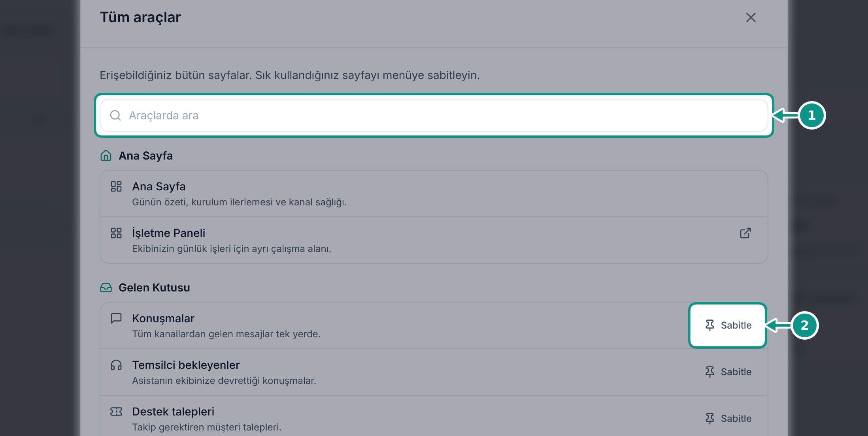Pin Temsilci bekleyenler using Sabitle
The height and width of the screenshot is (436, 868).
pos(728,372)
